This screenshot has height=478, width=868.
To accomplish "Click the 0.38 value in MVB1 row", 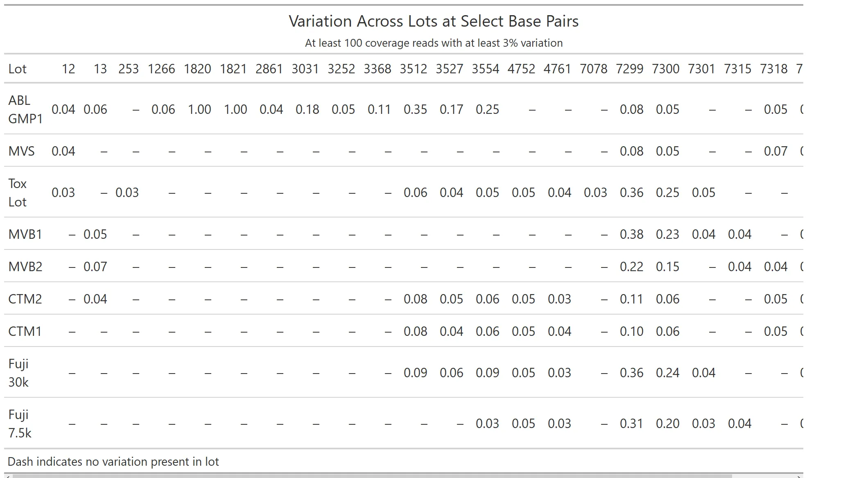I will click(x=631, y=234).
